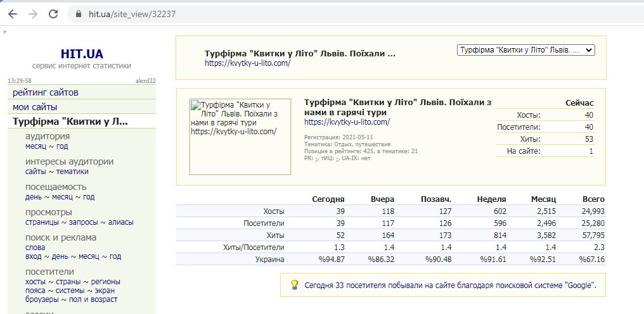Click the 'Хиты/Посетители' row label
Viewport: 644px width, 314px height.
click(254, 248)
